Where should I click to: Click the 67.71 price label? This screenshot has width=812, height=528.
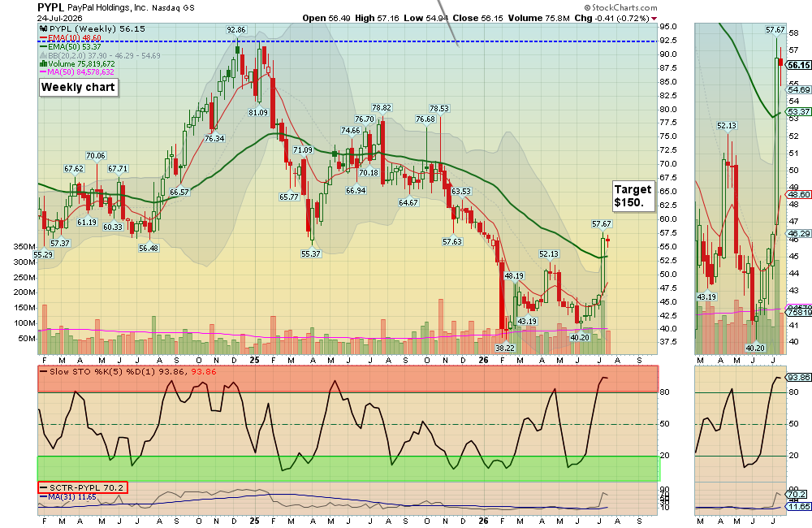(x=118, y=169)
